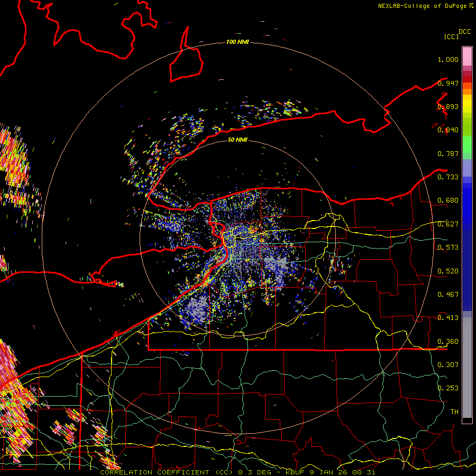Click the [CC] units label above the colorbar
Screen dimensions: 476x476
[452, 36]
